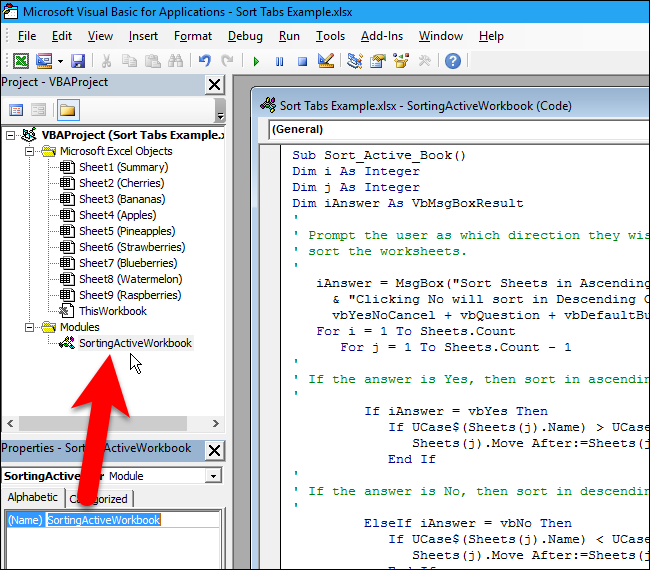Click the blue Help question mark icon
The height and width of the screenshot is (570, 650).
(x=452, y=61)
